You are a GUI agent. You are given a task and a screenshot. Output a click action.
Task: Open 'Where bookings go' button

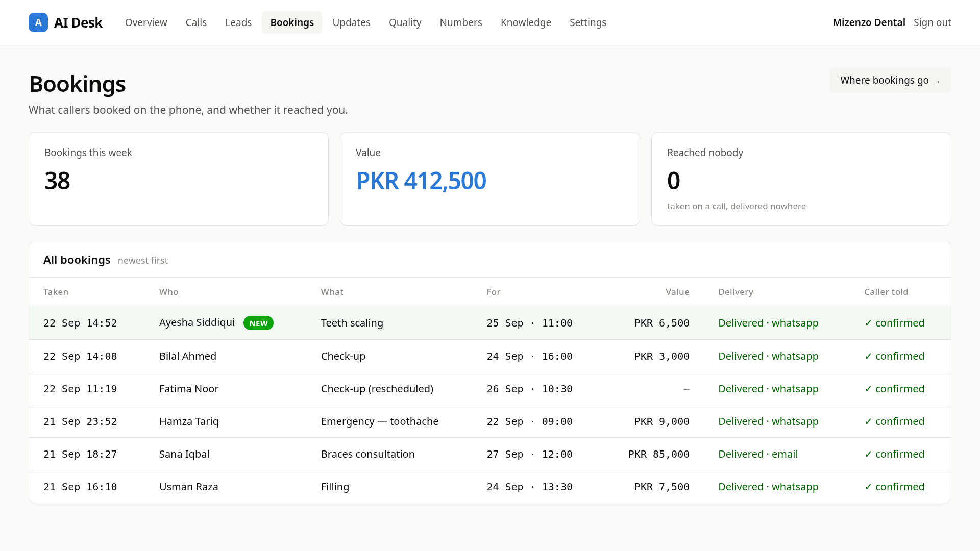(890, 80)
